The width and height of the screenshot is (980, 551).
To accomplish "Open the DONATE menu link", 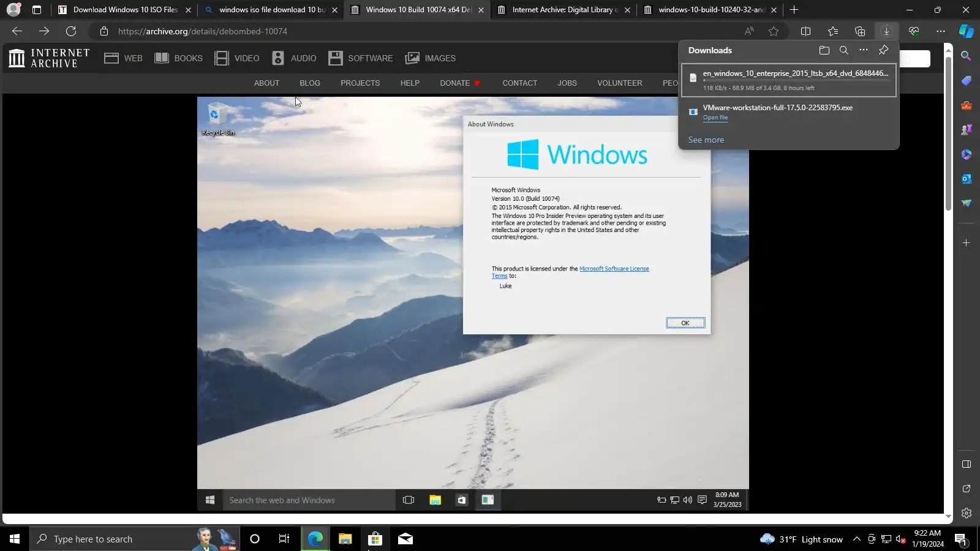I will click(x=460, y=83).
